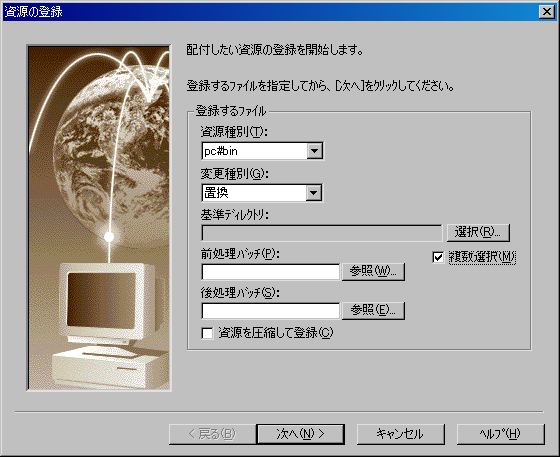
Task: Click 配付したい資源の登録を開始します text
Action: click(x=275, y=50)
